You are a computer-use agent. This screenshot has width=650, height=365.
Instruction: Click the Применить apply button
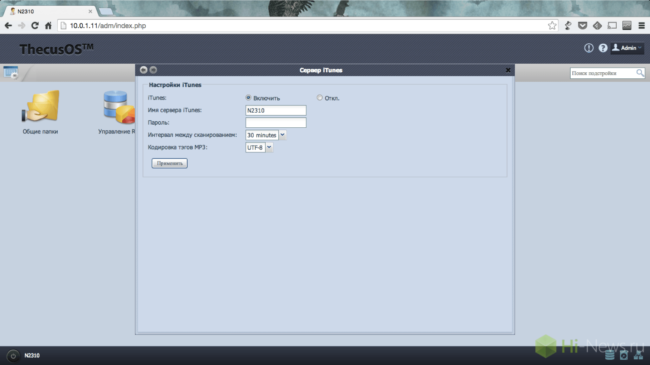tap(170, 163)
